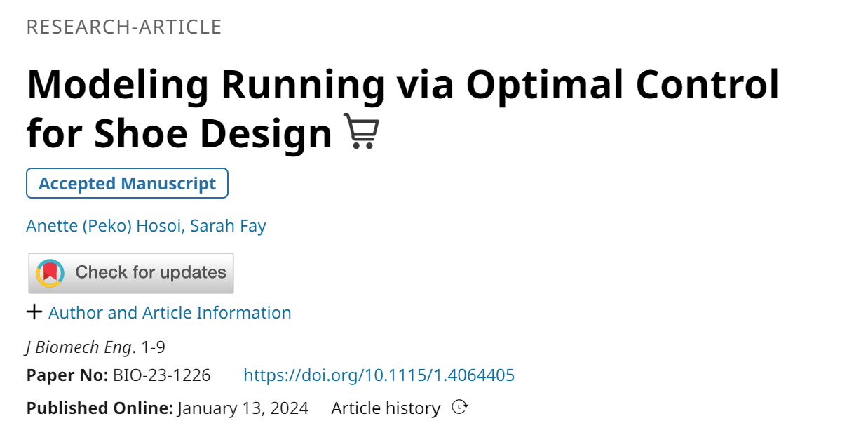Expand Author and Article Information
The height and width of the screenshot is (428, 868).
(170, 312)
